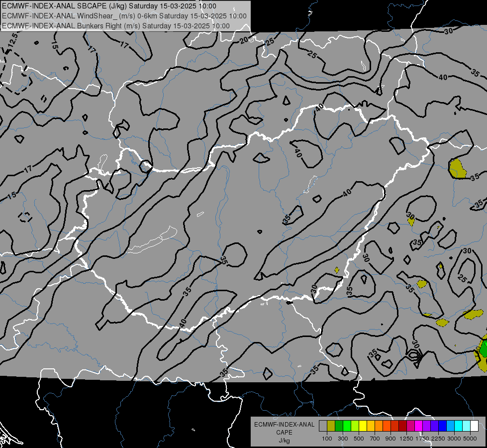Select the WindShear 0-6km header line
The height and width of the screenshot is (448, 487).
click(124, 16)
